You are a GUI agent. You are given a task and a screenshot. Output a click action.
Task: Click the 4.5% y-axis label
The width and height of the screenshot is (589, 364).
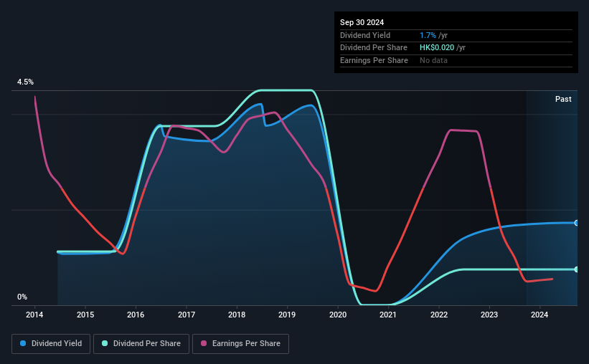pos(25,82)
